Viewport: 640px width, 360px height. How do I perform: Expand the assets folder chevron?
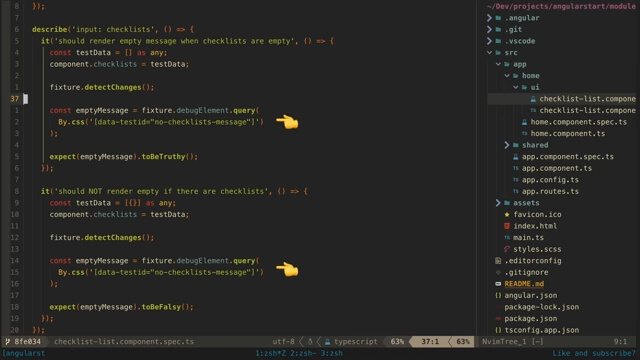point(498,203)
